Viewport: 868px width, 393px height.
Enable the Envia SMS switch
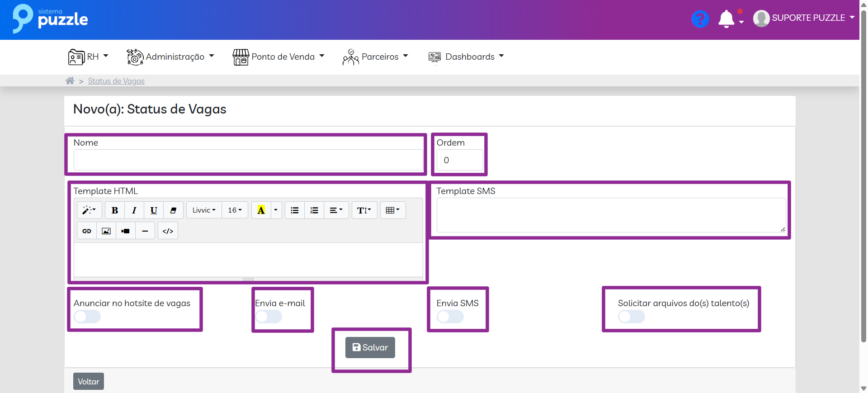450,317
